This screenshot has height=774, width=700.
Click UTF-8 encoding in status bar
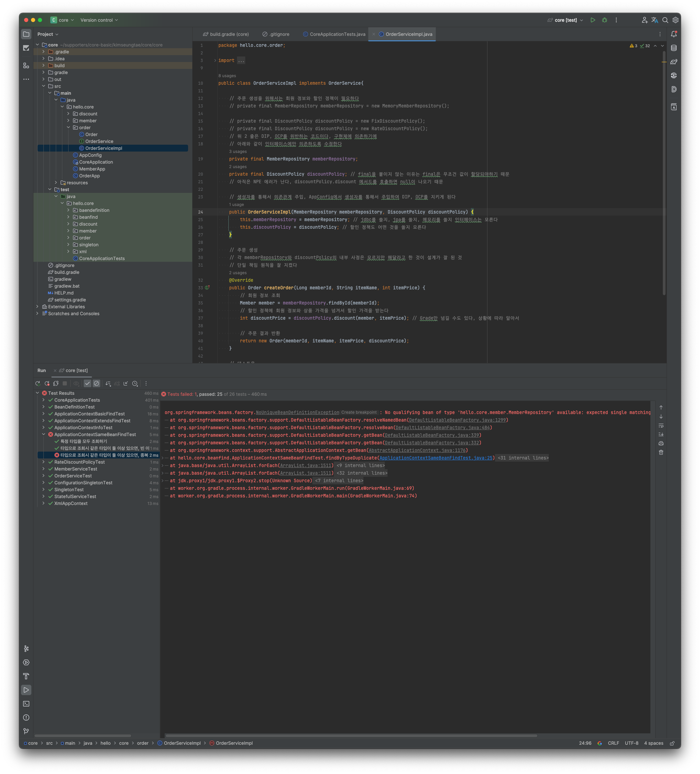631,743
